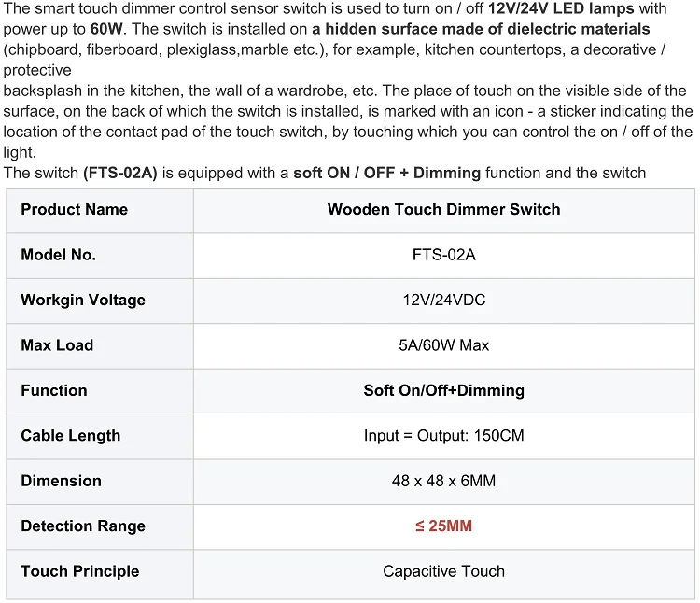Select the 'Capacitive Touch' value
Image resolution: width=700 pixels, height=603 pixels.
pyautogui.click(x=443, y=571)
